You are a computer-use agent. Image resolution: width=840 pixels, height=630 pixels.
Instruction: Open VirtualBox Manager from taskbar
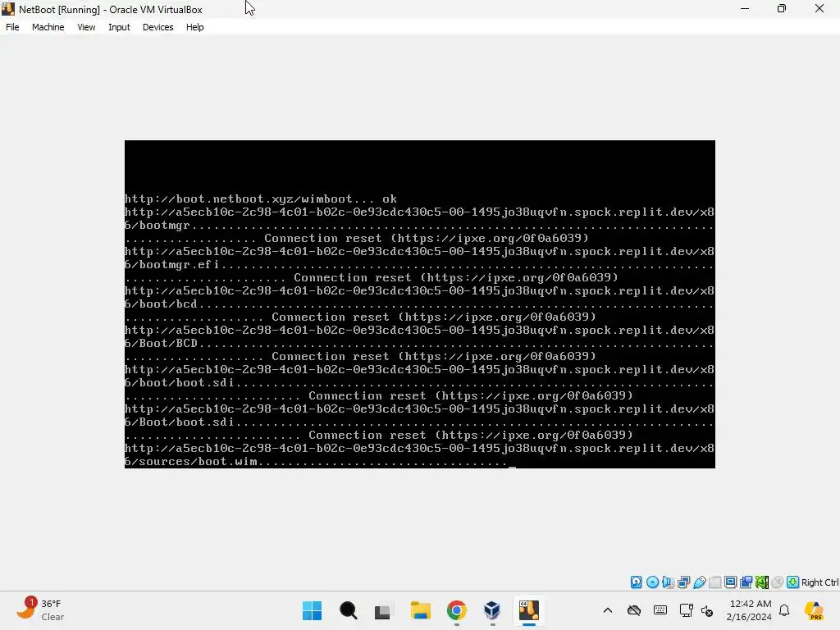492,610
